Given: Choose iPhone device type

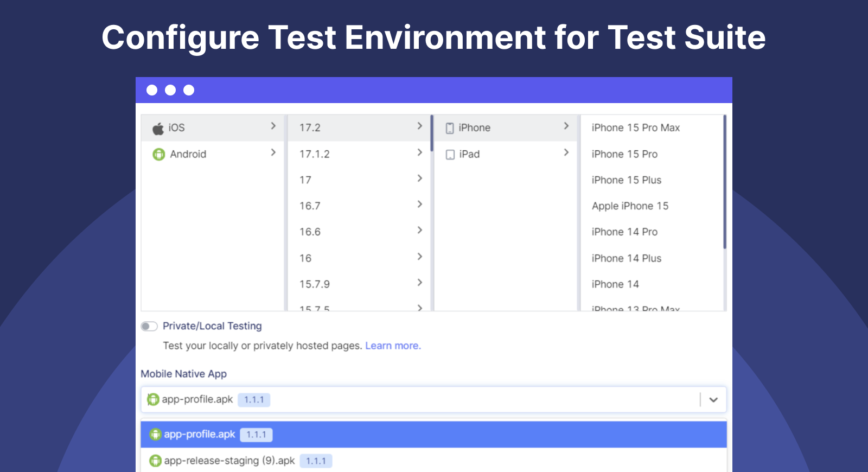Looking at the screenshot, I should [506, 128].
